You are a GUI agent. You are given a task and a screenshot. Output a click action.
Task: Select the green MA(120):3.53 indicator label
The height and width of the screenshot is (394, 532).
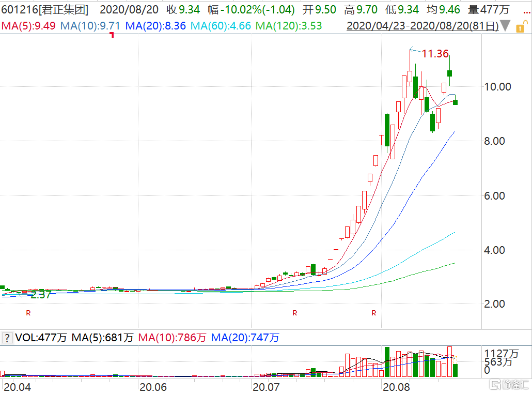coord(289,25)
